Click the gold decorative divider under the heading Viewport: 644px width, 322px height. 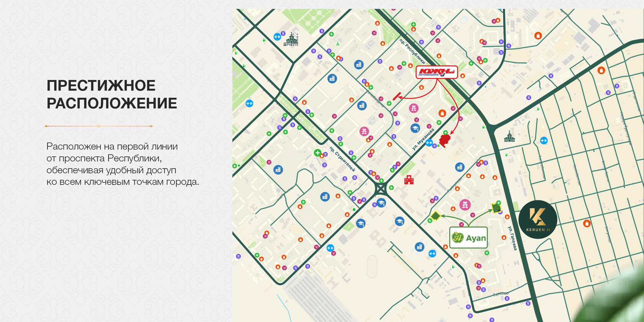99,126
